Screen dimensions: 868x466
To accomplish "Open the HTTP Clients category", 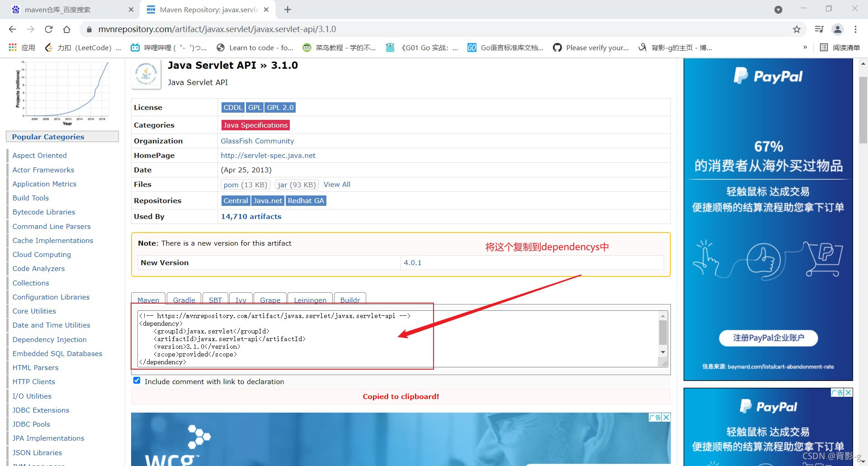I will [x=34, y=382].
